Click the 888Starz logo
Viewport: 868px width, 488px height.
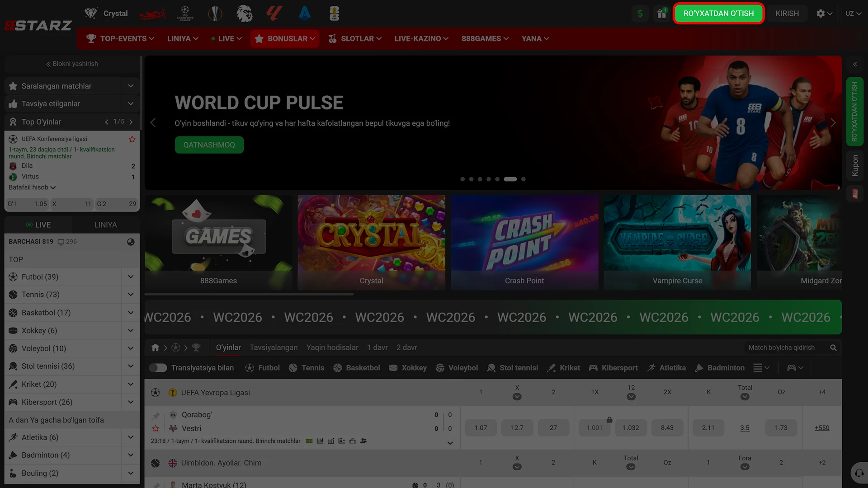point(38,26)
